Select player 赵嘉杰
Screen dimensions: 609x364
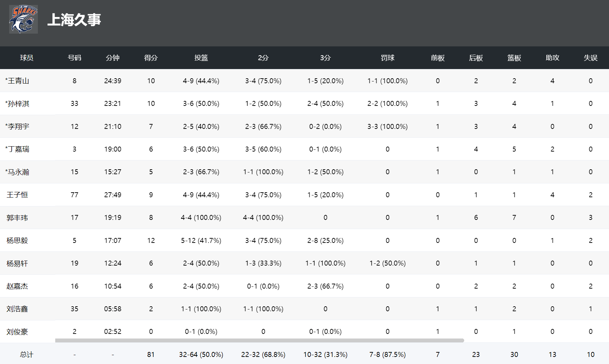pos(17,286)
